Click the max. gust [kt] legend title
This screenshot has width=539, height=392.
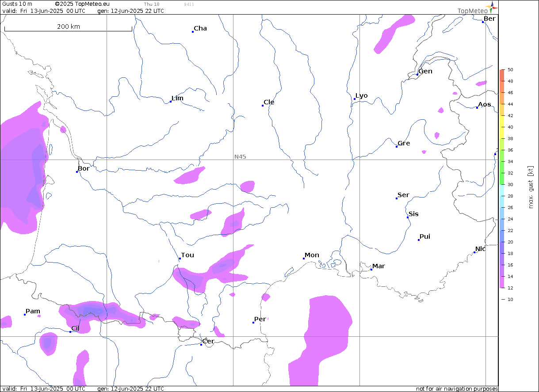[531, 187]
